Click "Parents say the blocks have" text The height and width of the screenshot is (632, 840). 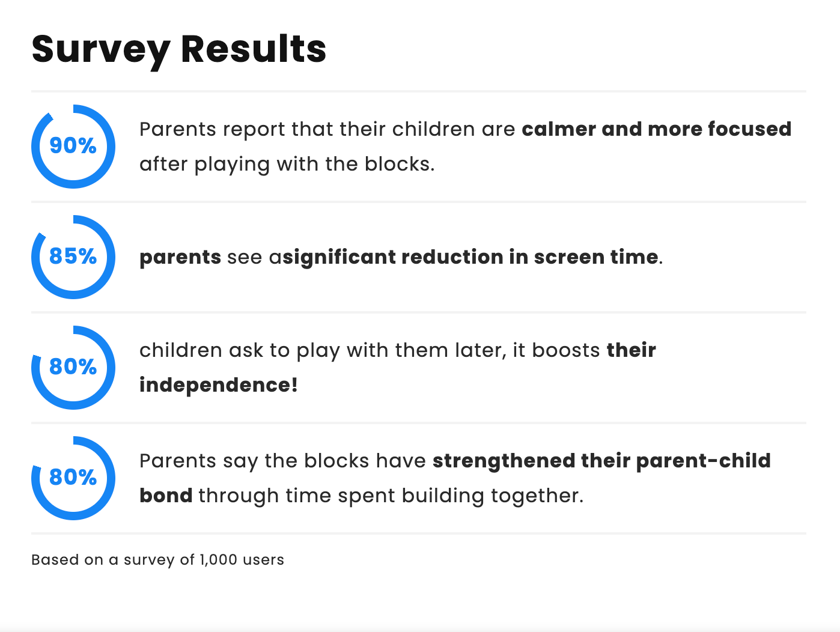point(282,461)
